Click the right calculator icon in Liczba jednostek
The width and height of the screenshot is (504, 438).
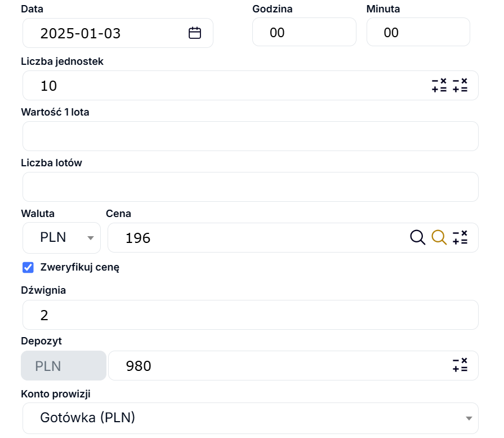coord(460,85)
